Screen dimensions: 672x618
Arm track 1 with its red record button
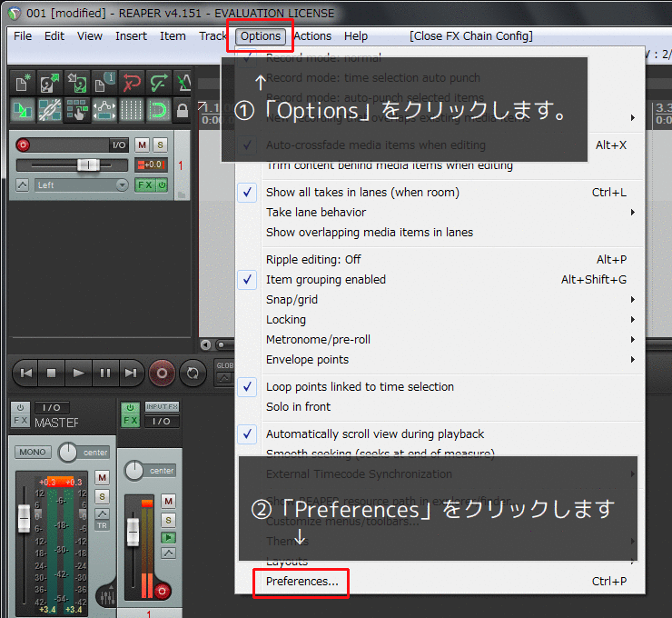click(24, 145)
